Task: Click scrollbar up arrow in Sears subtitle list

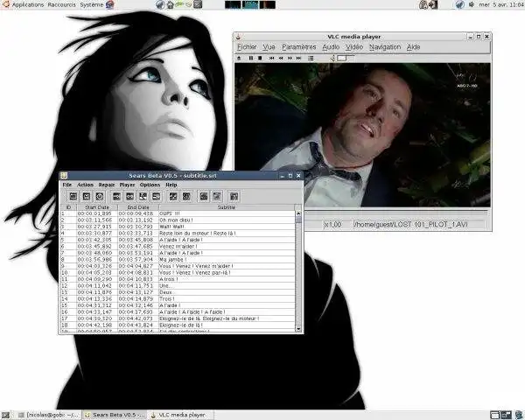Action: (x=298, y=213)
